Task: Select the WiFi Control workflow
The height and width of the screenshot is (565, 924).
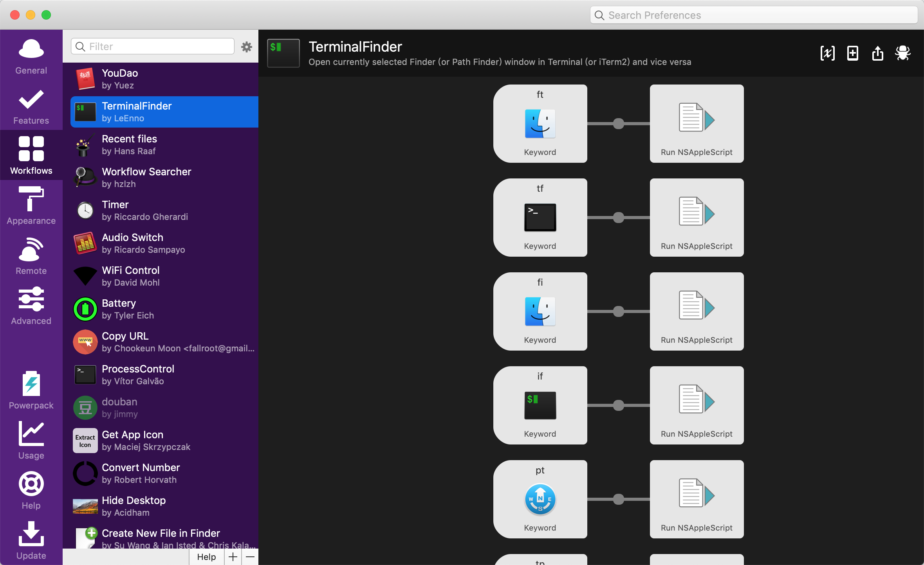Action: pyautogui.click(x=164, y=276)
